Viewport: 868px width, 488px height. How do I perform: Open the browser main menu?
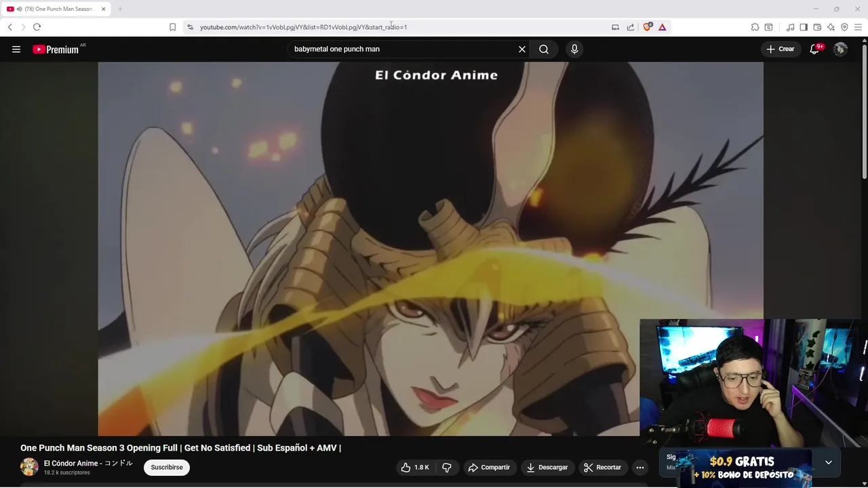coord(859,27)
